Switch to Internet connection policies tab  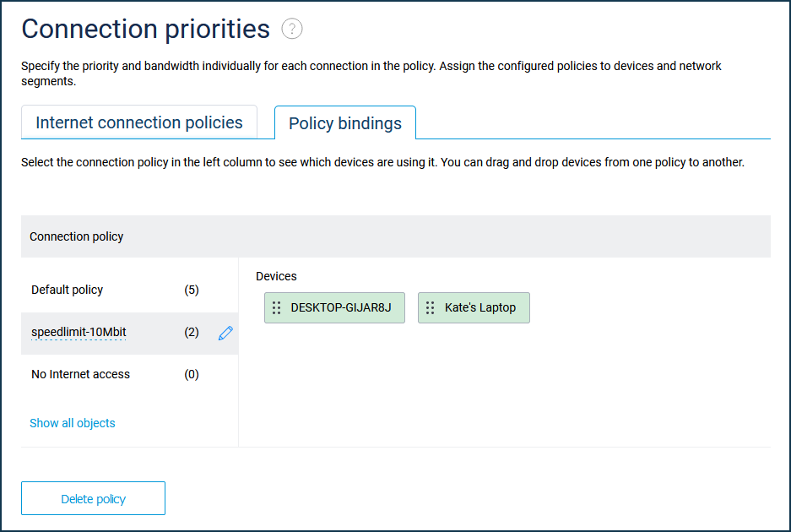click(x=139, y=122)
